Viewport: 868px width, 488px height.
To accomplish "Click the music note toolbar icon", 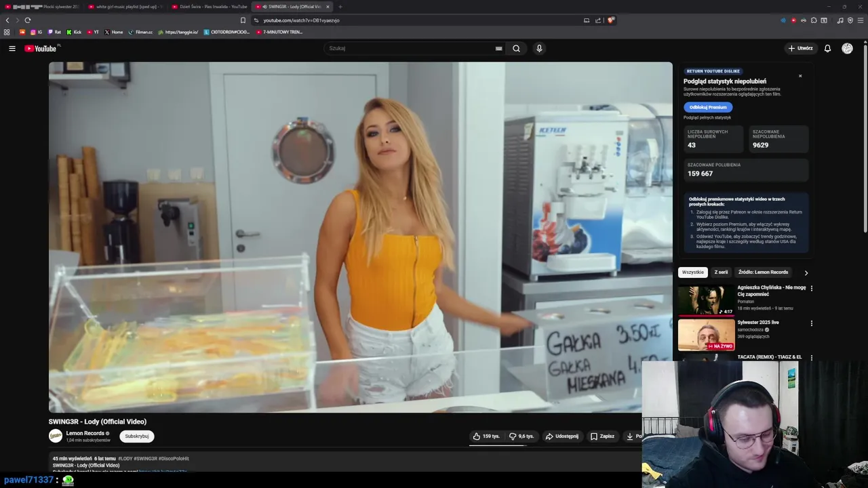I will 840,20.
